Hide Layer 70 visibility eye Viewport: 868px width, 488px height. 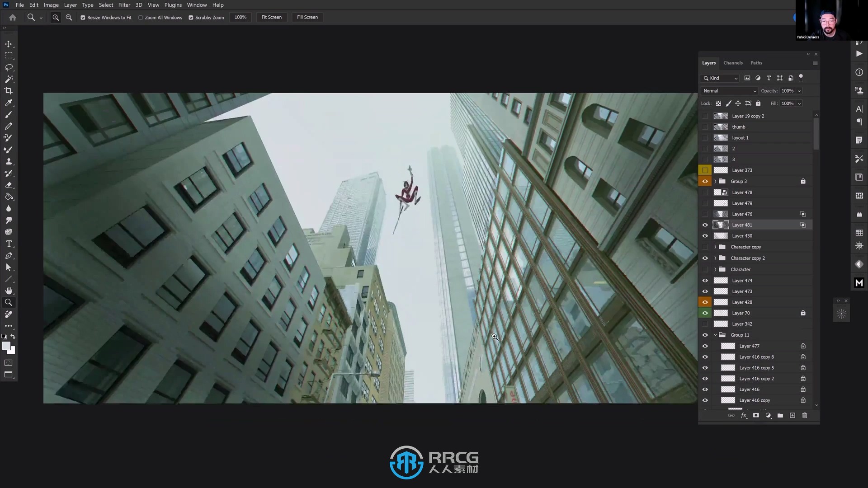(x=705, y=313)
